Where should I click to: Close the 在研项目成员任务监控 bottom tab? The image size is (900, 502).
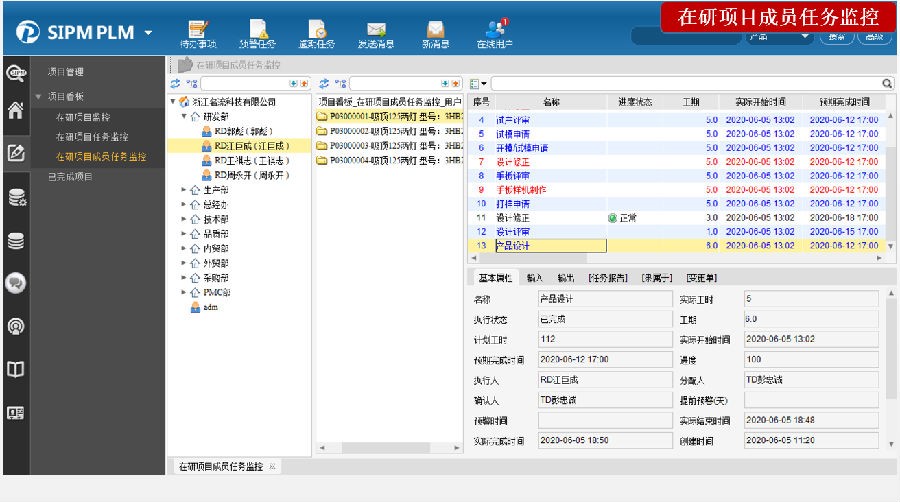click(272, 467)
